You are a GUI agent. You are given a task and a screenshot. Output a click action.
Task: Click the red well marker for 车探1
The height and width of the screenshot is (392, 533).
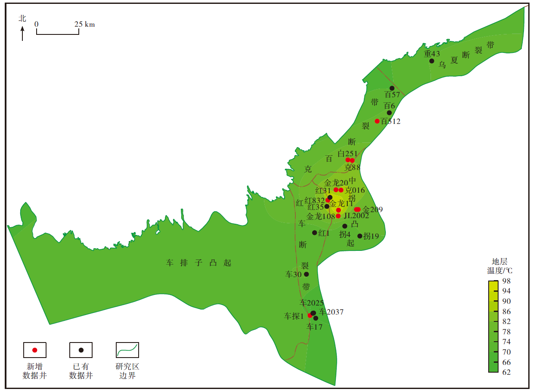coord(310,315)
